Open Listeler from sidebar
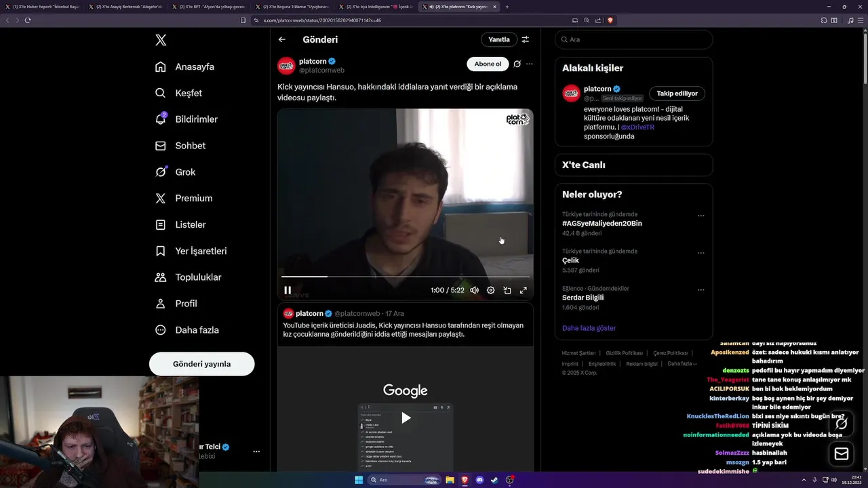868x488 pixels. click(180, 224)
